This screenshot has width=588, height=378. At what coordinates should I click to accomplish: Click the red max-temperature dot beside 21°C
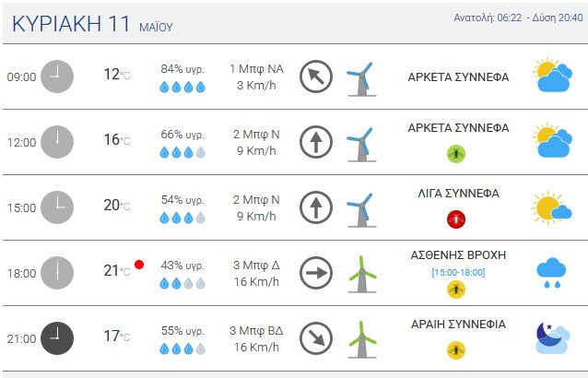pos(139,265)
